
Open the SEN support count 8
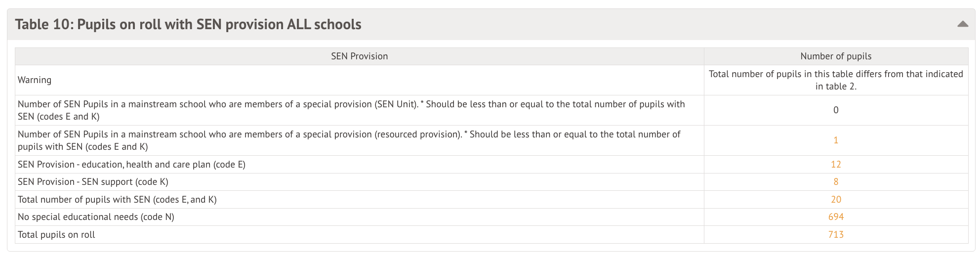point(836,182)
